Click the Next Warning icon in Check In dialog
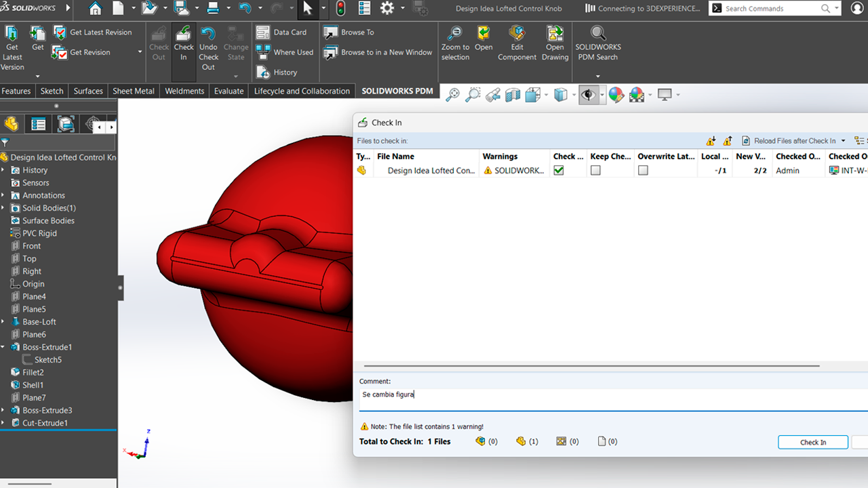 click(711, 141)
